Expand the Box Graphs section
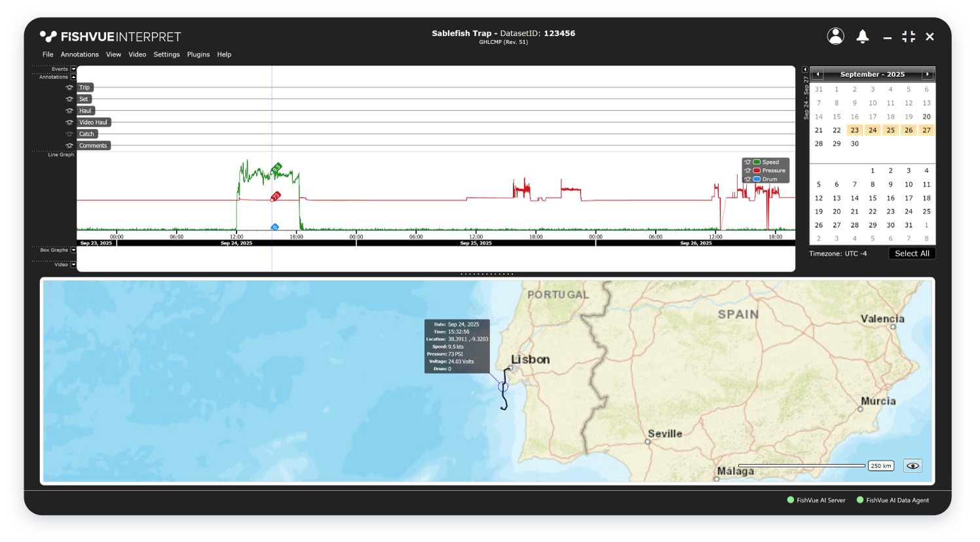Viewport: 980px width, 542px height. [x=73, y=250]
